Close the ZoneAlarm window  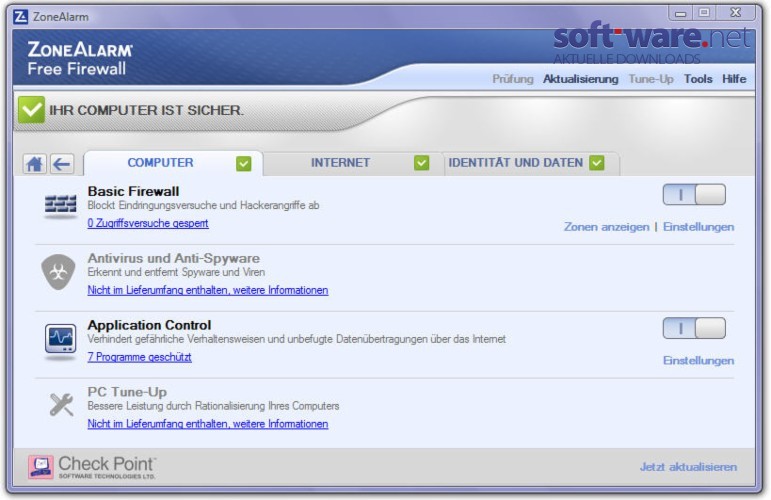tap(736, 13)
